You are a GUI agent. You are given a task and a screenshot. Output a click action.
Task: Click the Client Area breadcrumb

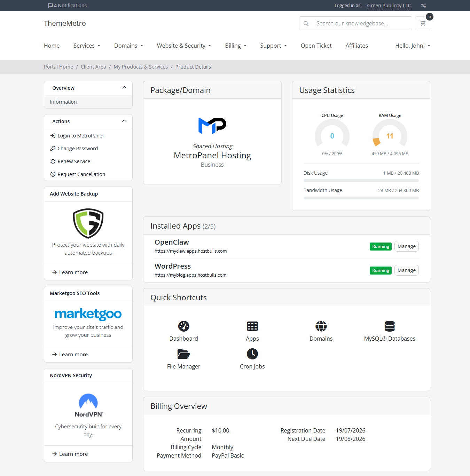[93, 67]
